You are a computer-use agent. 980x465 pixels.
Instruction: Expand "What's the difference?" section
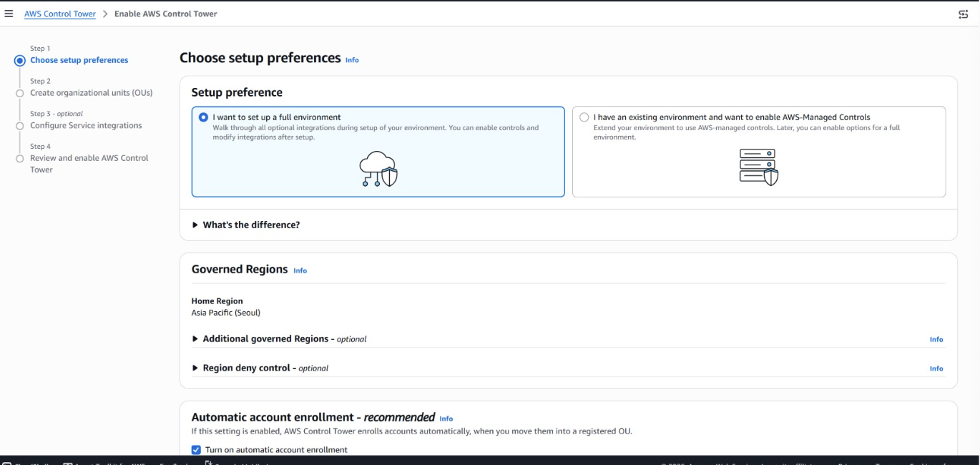click(x=246, y=225)
